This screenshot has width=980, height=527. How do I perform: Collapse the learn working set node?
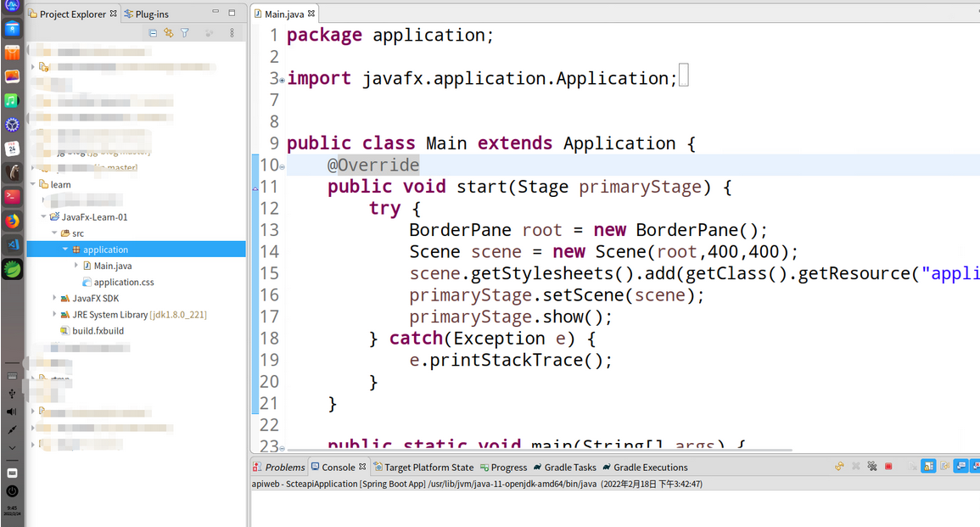pos(33,184)
